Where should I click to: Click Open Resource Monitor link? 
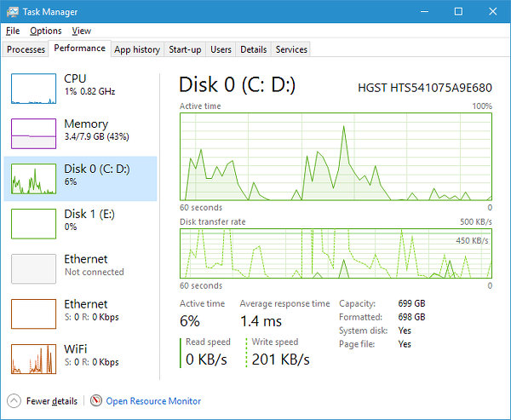153,401
